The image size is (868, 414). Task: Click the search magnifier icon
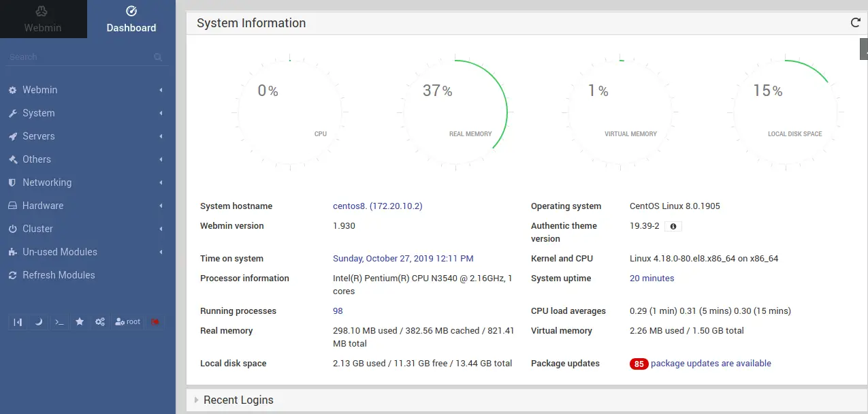point(158,57)
